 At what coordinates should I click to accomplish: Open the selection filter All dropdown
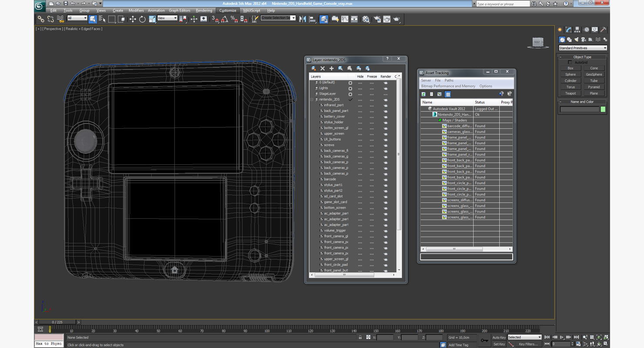coord(77,18)
